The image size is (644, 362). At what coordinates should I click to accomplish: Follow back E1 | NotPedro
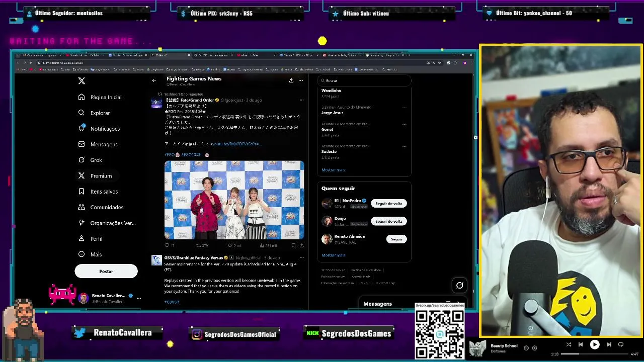click(x=389, y=204)
